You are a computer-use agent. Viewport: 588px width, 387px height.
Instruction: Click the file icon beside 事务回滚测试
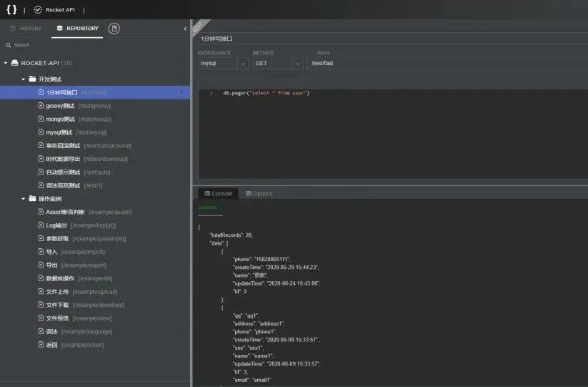(41, 145)
